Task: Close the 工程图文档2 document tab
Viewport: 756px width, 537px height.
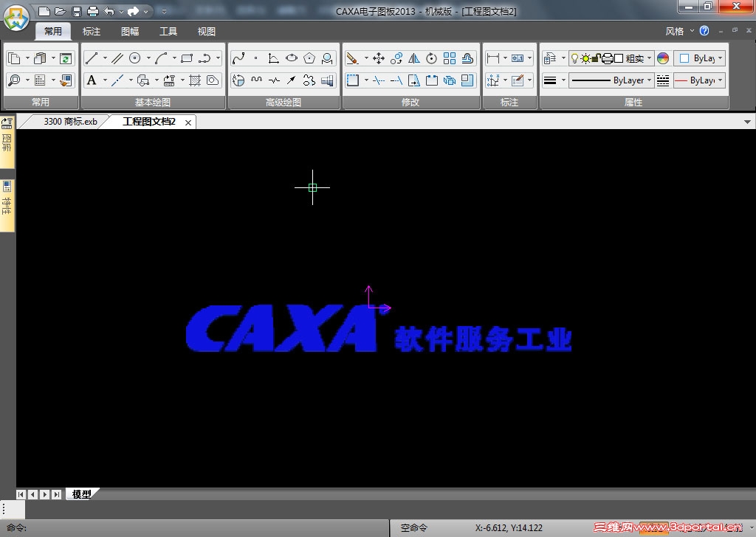Action: pos(188,122)
